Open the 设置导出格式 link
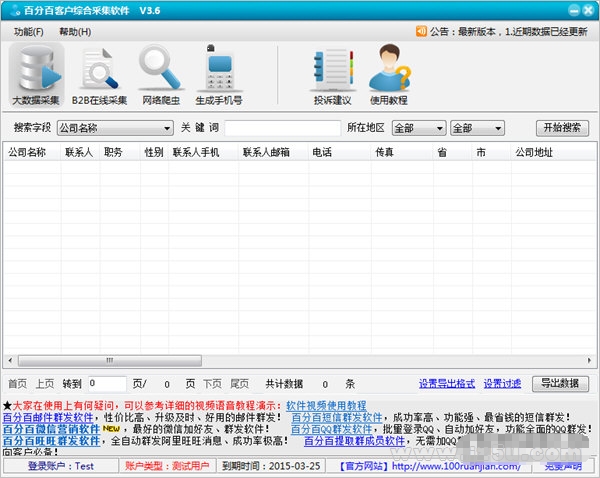600x478 pixels. (447, 383)
